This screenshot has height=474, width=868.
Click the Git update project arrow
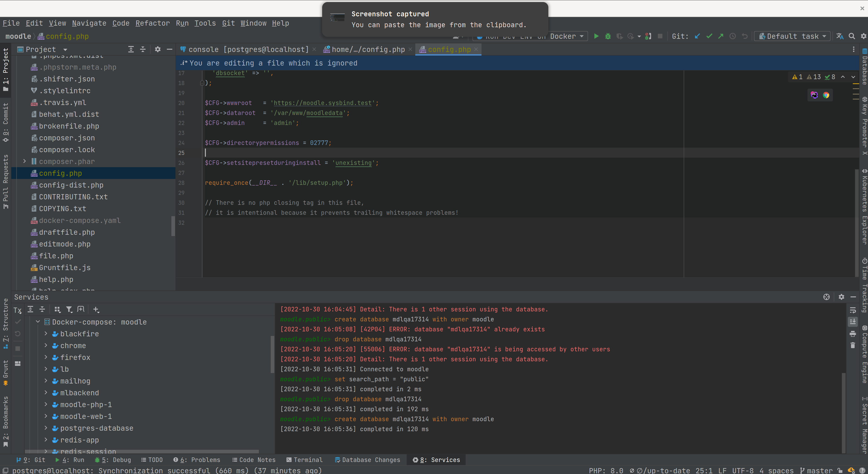pyautogui.click(x=697, y=36)
